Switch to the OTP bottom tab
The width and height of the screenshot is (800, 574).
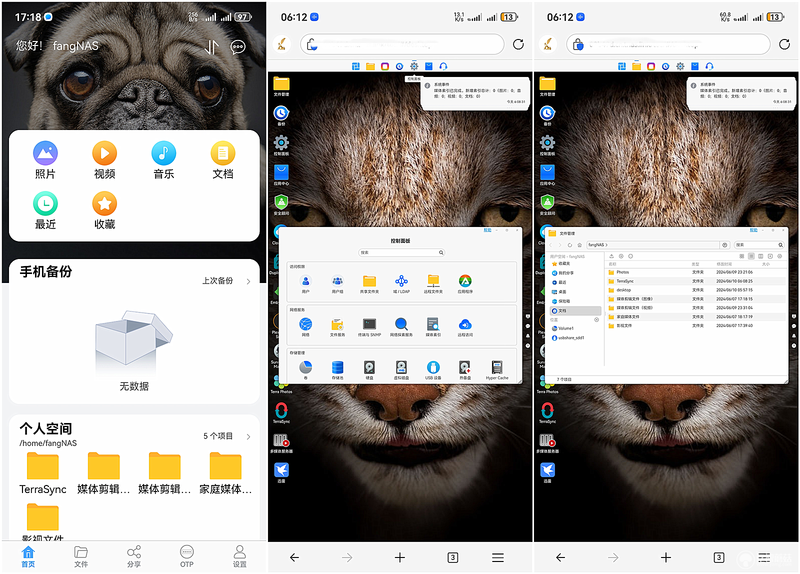coord(187,557)
